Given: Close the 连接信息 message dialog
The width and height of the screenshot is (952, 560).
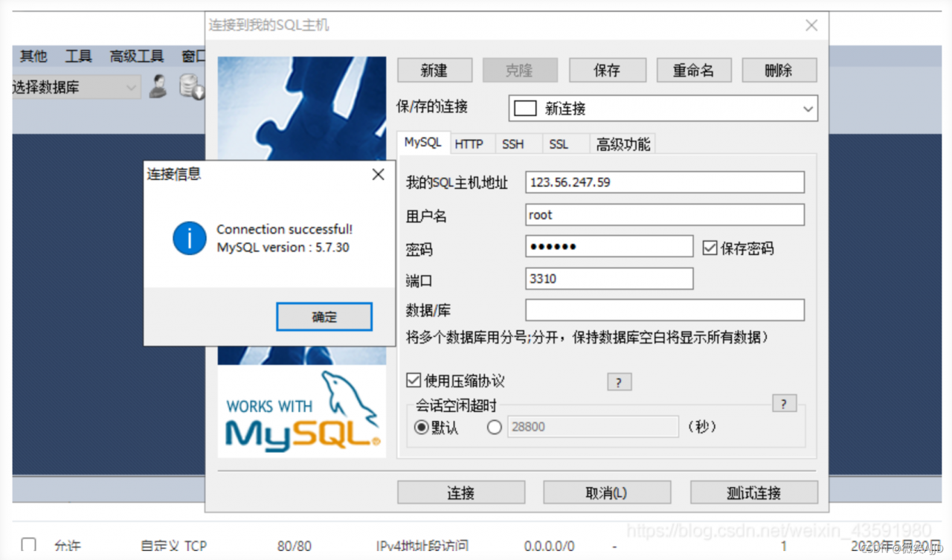Looking at the screenshot, I should pyautogui.click(x=378, y=175).
